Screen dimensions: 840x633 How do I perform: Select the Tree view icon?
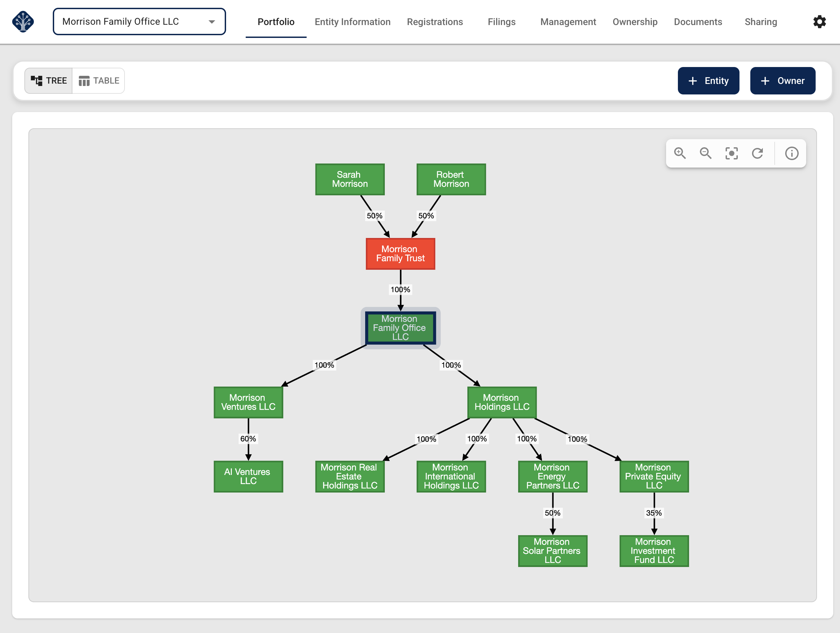[37, 81]
